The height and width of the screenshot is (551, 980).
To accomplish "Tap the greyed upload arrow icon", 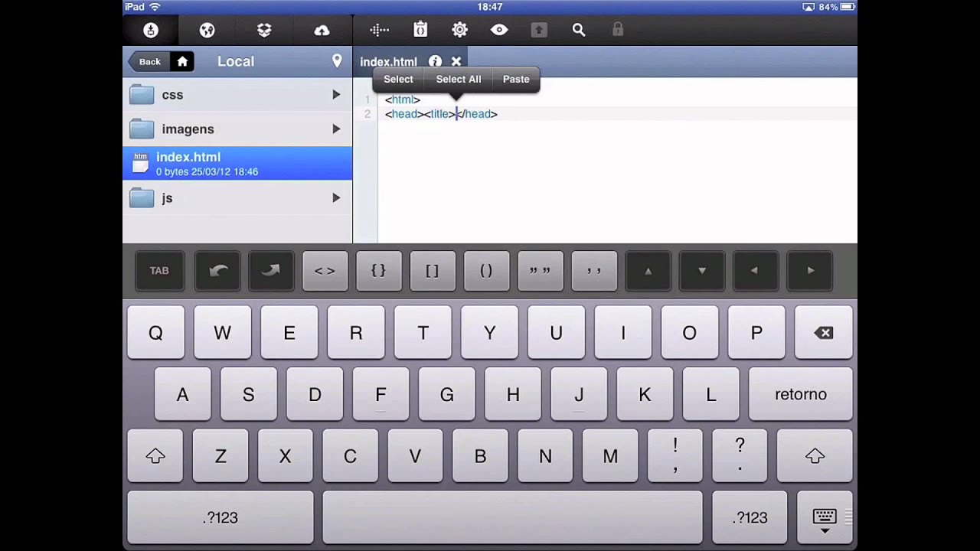I will coord(539,30).
